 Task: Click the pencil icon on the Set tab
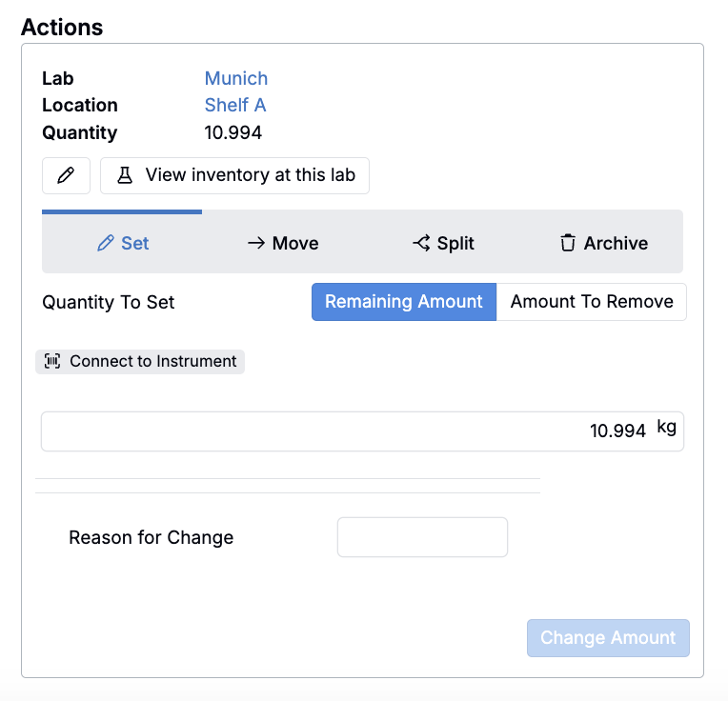click(x=106, y=244)
